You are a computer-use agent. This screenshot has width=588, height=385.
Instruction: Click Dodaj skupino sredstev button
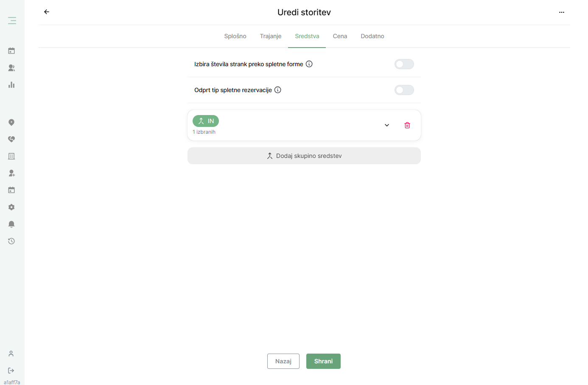304,156
